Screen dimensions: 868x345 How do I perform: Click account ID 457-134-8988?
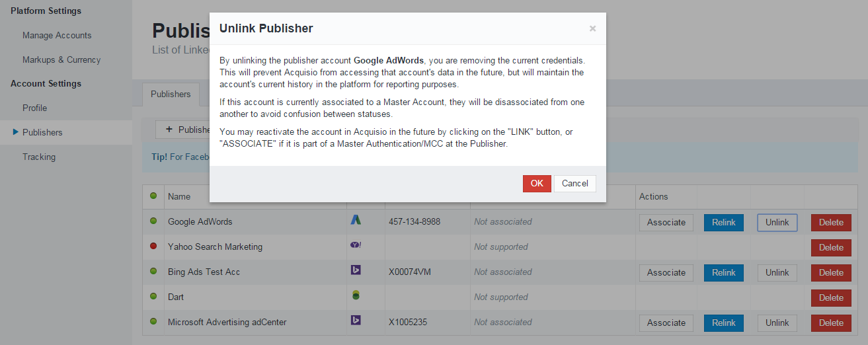tap(414, 221)
